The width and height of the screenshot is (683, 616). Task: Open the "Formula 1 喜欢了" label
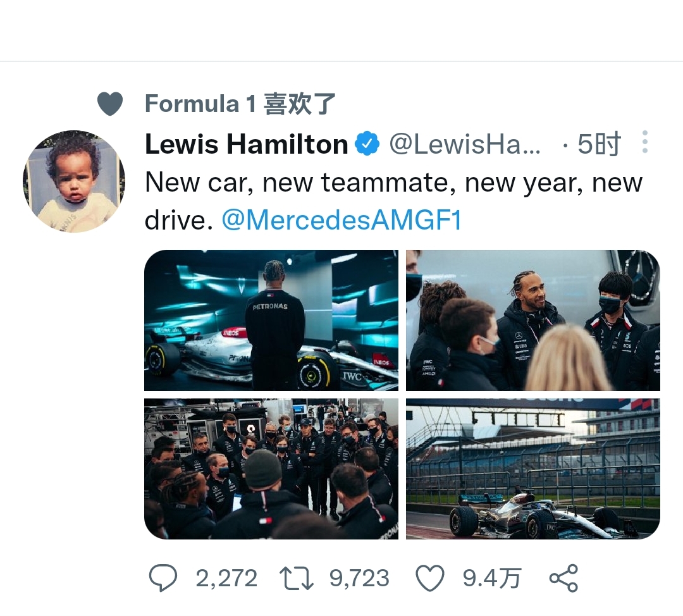(x=240, y=104)
